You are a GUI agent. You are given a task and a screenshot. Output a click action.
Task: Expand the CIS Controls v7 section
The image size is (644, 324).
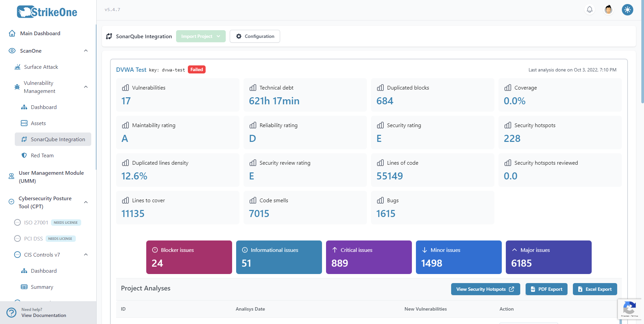[86, 255]
